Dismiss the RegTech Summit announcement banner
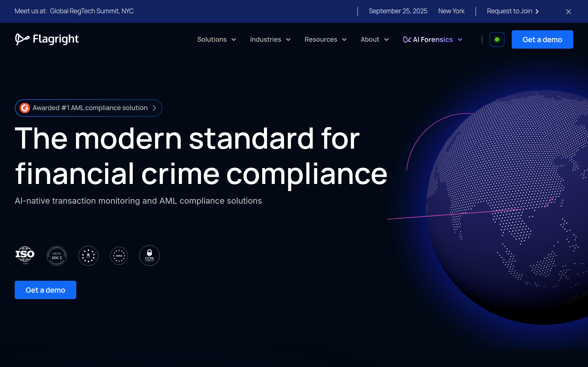Screen dimensions: 588x367 [x=568, y=11]
